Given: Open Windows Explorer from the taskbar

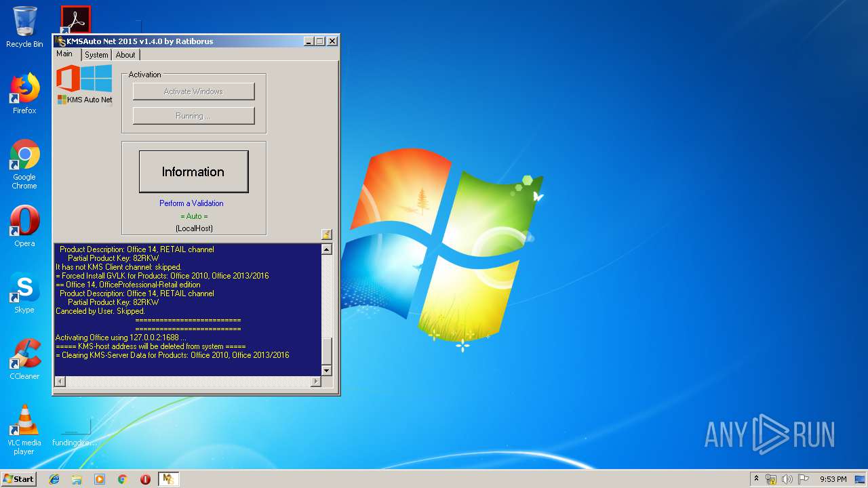Looking at the screenshot, I should coord(77,479).
